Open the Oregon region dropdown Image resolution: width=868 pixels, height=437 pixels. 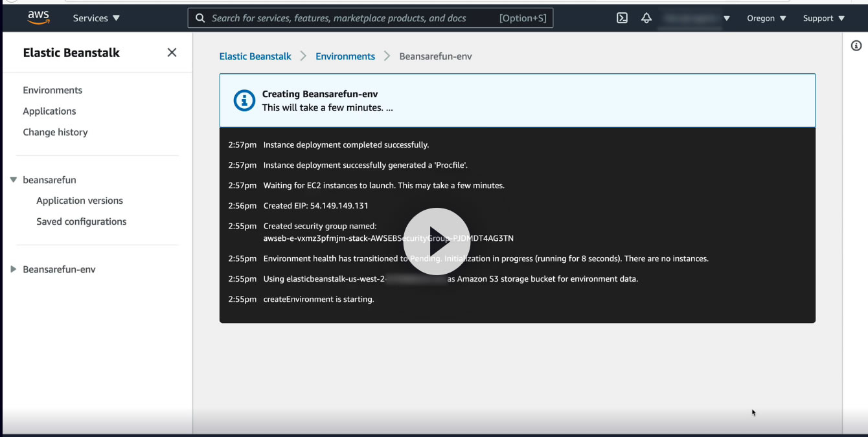click(x=766, y=18)
